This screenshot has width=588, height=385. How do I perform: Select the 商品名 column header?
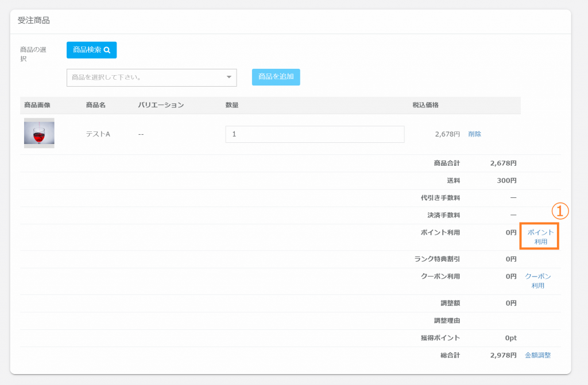pyautogui.click(x=96, y=105)
